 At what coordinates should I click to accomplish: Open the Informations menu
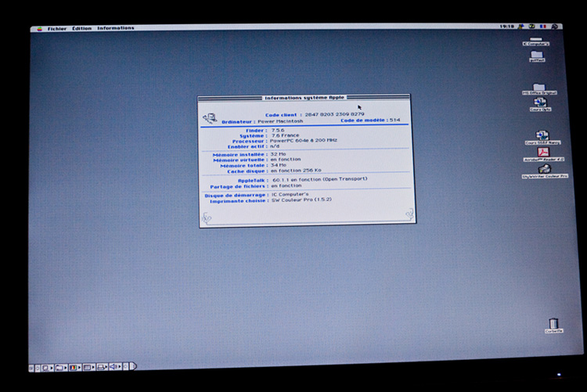(115, 28)
